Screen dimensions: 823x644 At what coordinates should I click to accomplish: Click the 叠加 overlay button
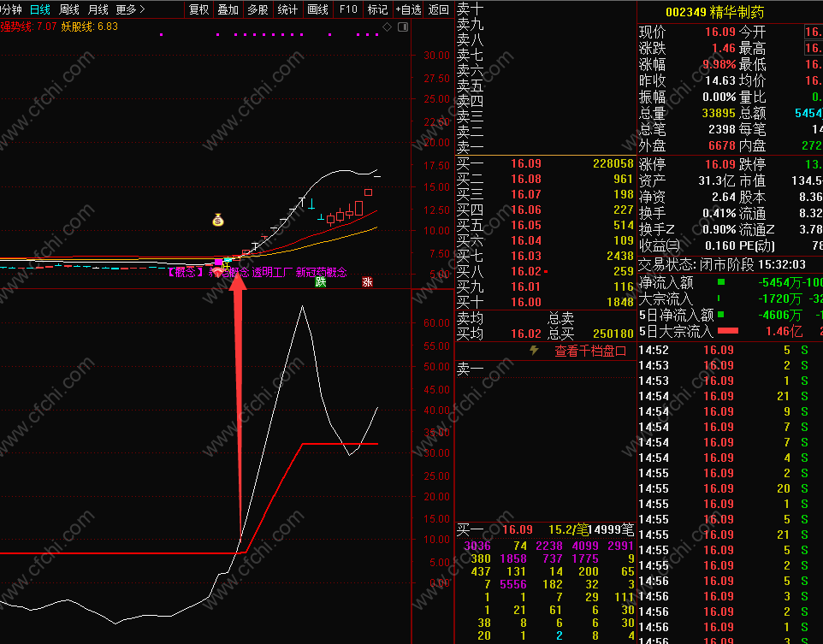(228, 9)
